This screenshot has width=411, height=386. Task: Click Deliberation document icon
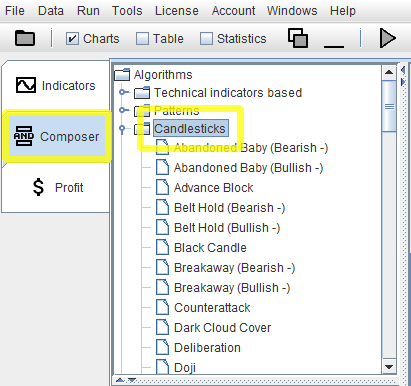tap(163, 347)
